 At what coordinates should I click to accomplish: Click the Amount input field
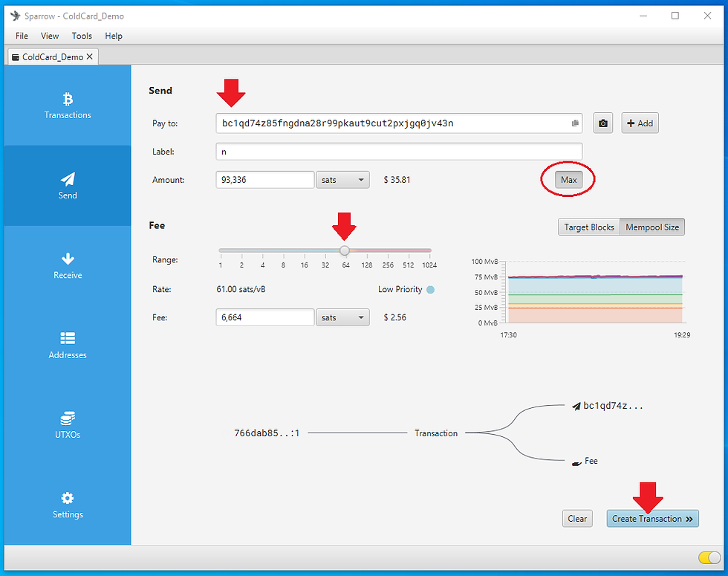point(265,180)
